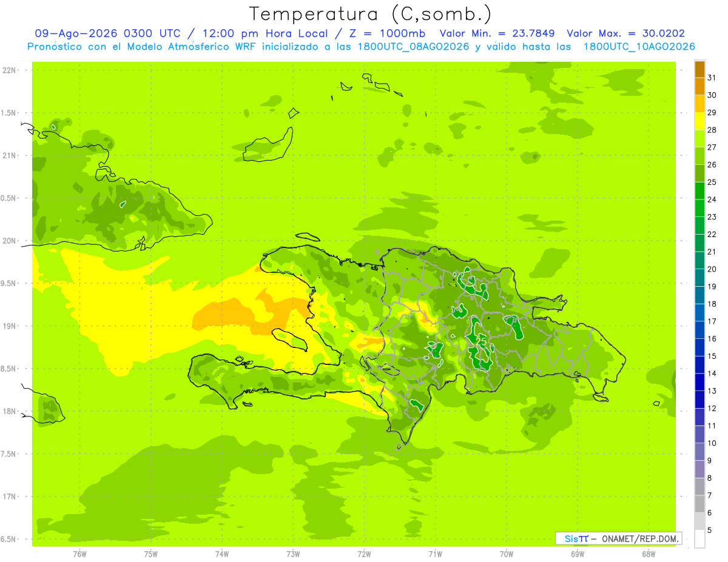Click the legend swatch between 29 and 30
The height and width of the screenshot is (562, 728).
699,104
